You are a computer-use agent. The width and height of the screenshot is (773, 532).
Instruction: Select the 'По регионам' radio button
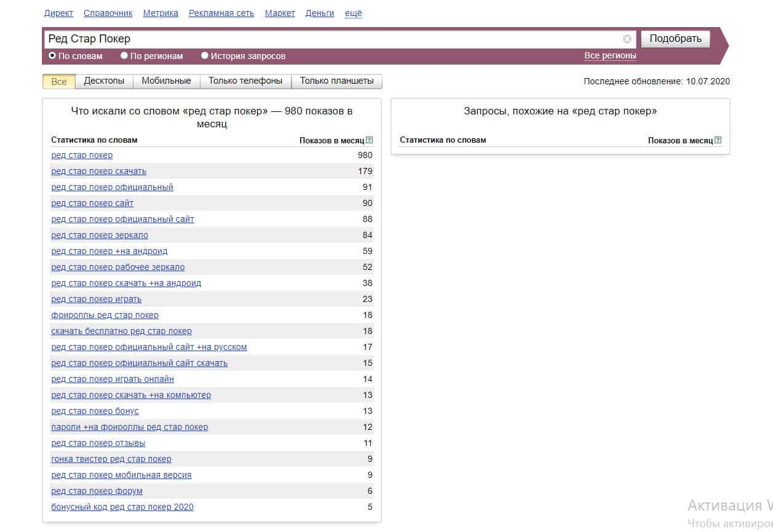click(124, 55)
